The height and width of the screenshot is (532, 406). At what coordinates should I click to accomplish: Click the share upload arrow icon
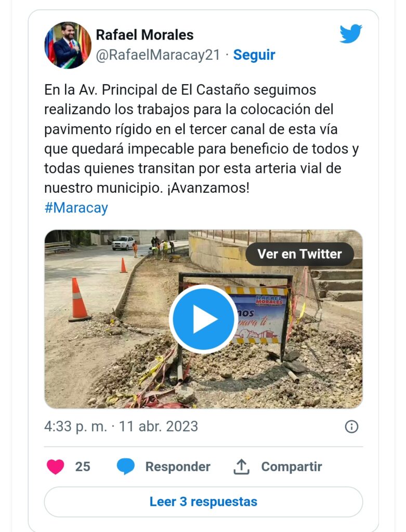click(241, 467)
